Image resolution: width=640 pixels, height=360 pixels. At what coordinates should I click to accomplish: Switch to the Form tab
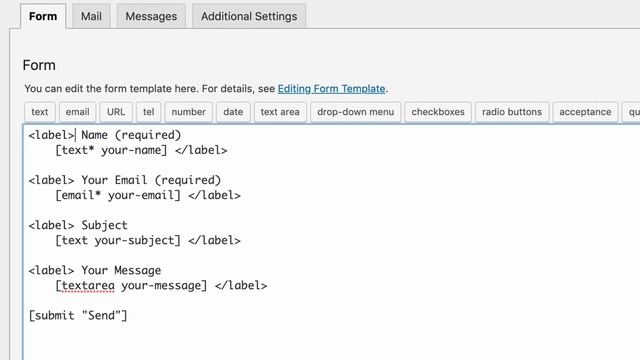[x=43, y=16]
